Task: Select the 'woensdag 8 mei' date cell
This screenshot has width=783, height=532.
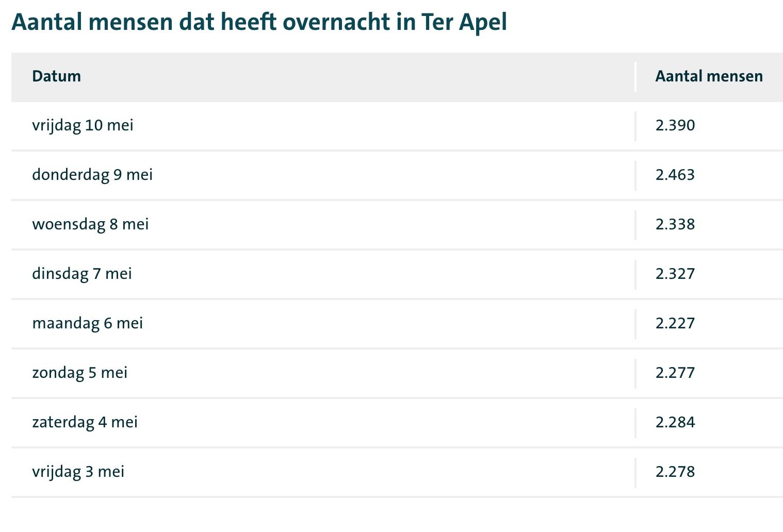Action: 90,224
